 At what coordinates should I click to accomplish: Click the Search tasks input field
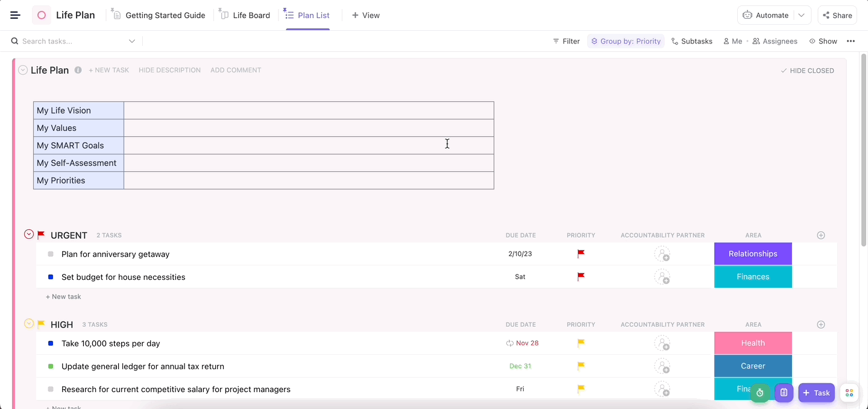click(x=72, y=41)
